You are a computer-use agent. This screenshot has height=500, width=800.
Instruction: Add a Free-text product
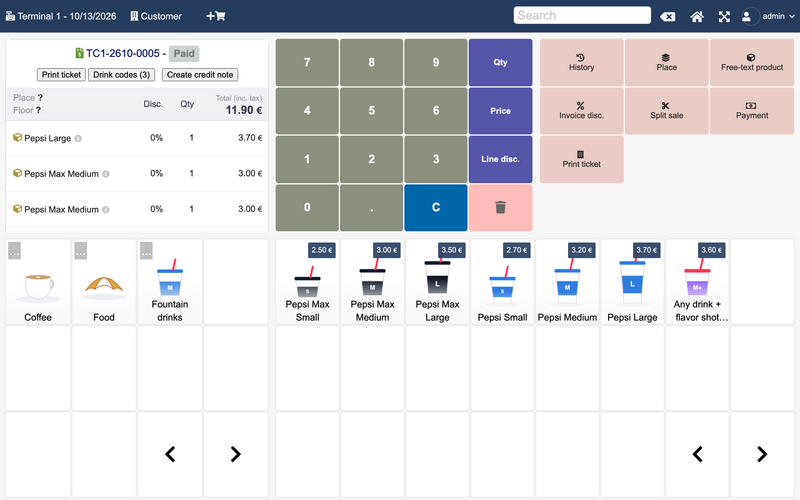pos(752,62)
